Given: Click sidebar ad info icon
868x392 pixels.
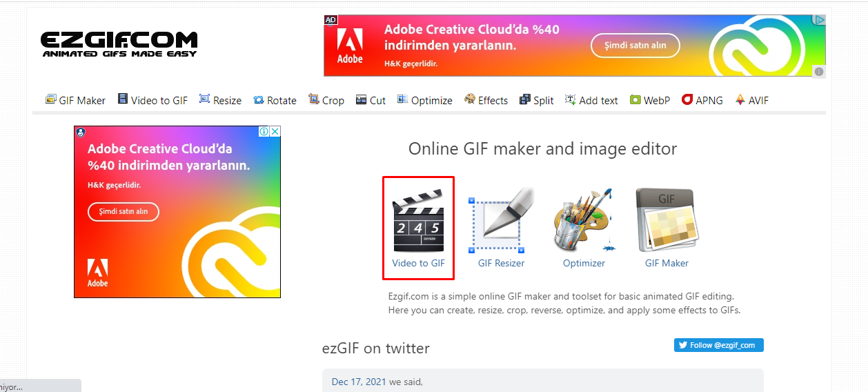Looking at the screenshot, I should point(264,132).
